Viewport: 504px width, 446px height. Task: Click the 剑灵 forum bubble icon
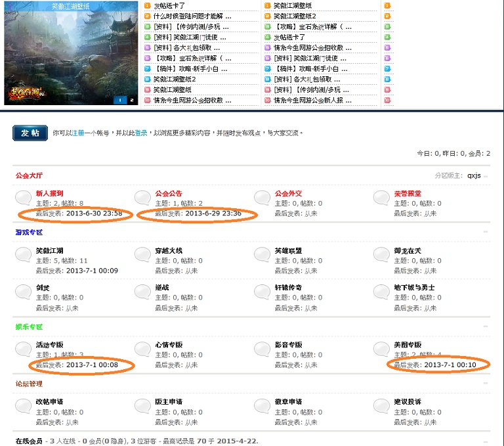(24, 291)
